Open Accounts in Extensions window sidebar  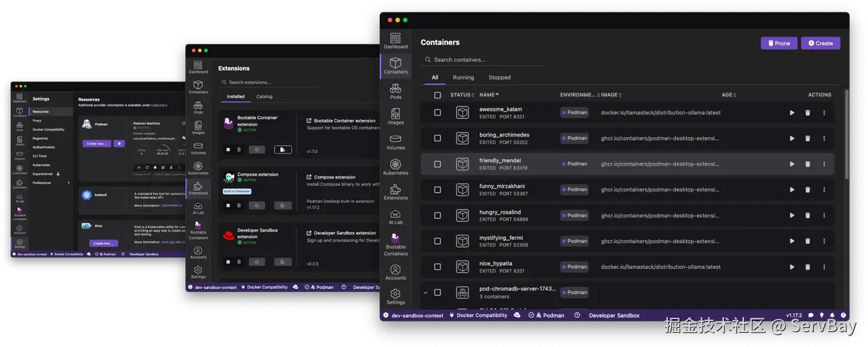click(x=198, y=252)
